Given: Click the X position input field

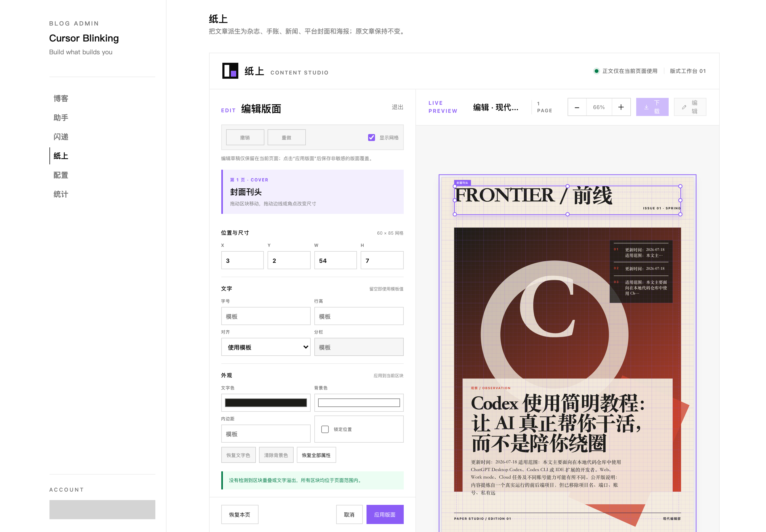Looking at the screenshot, I should (242, 260).
